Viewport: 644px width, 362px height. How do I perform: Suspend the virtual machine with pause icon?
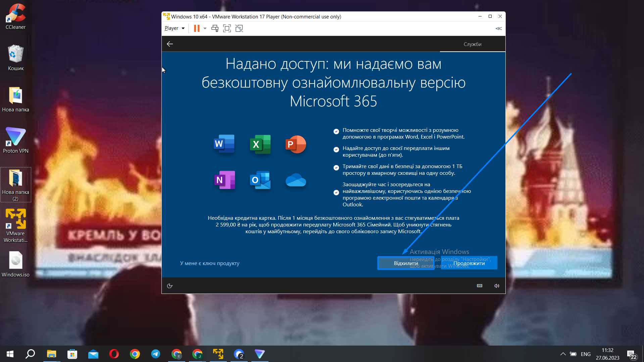(197, 29)
